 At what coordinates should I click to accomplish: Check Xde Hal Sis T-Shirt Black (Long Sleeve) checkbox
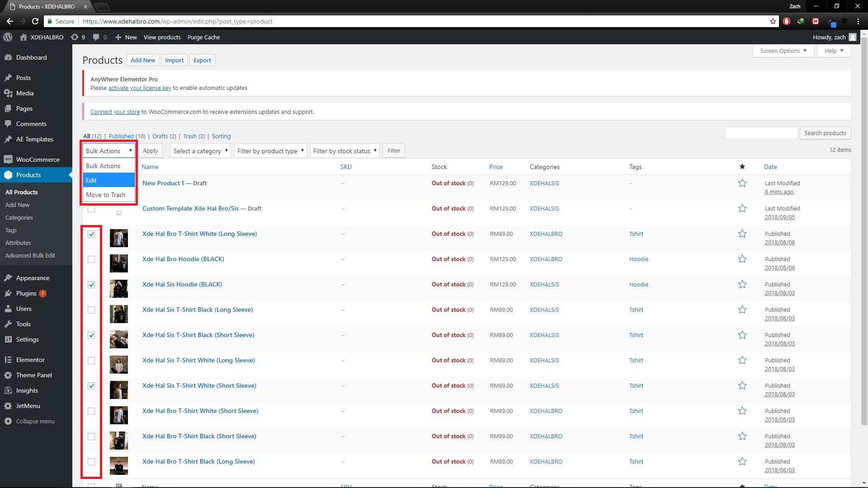(x=91, y=310)
